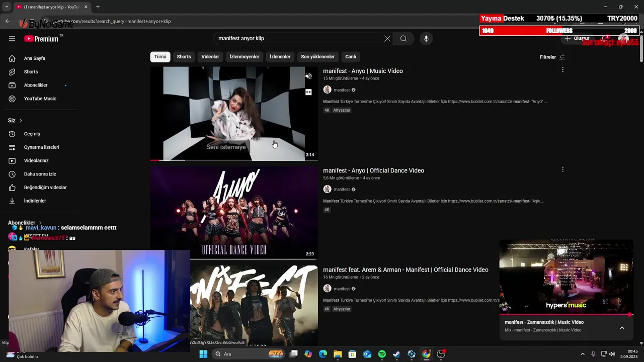Screen dimensions: 644x362
Task: Seek on the miniplayer red progress bar
Action: coord(566,315)
